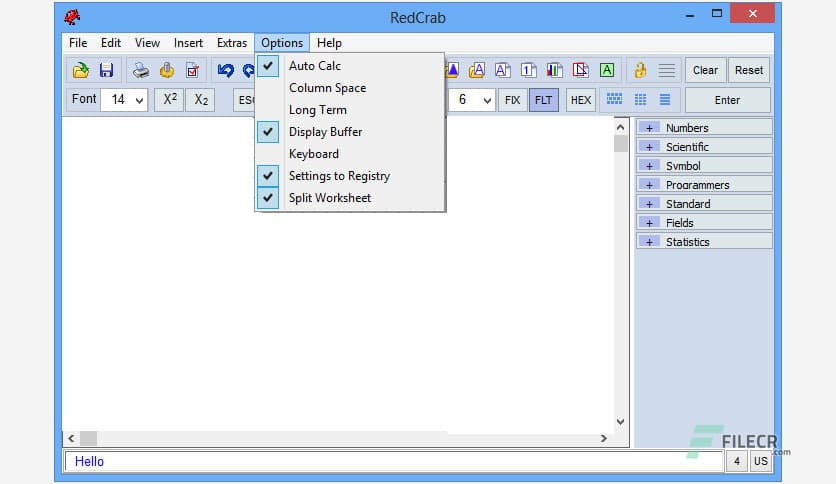Click the yellow padlock icon
Image resolution: width=836 pixels, height=484 pixels.
click(640, 70)
